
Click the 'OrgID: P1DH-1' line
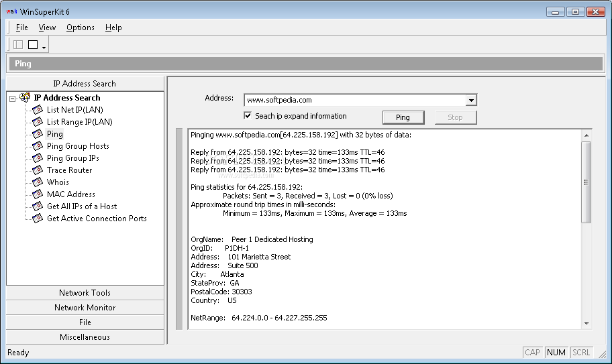tap(219, 248)
